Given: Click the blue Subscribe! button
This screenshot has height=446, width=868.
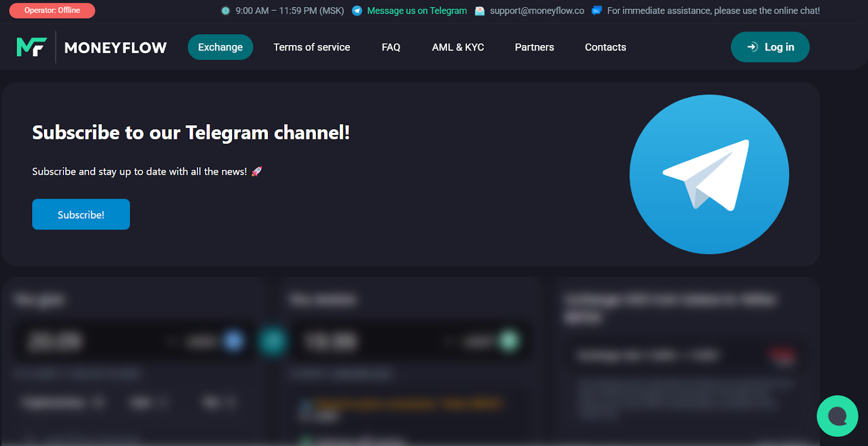Looking at the screenshot, I should point(81,214).
